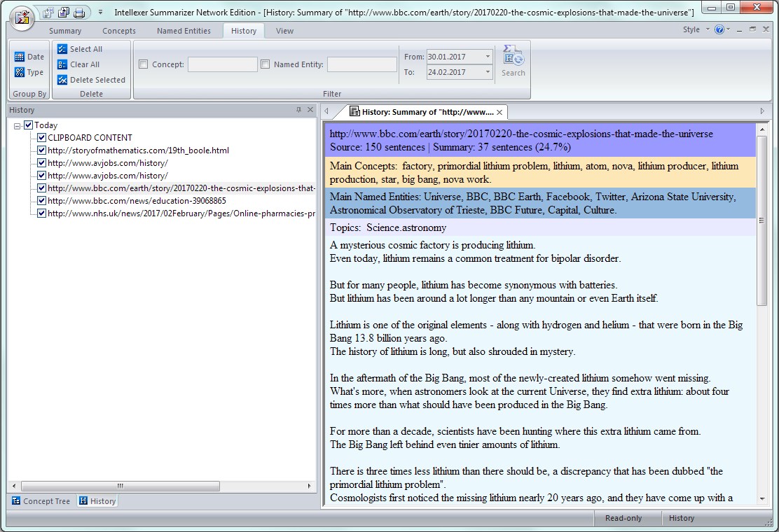Open the From date dropdown
Screen dimensions: 779x532
coord(488,57)
